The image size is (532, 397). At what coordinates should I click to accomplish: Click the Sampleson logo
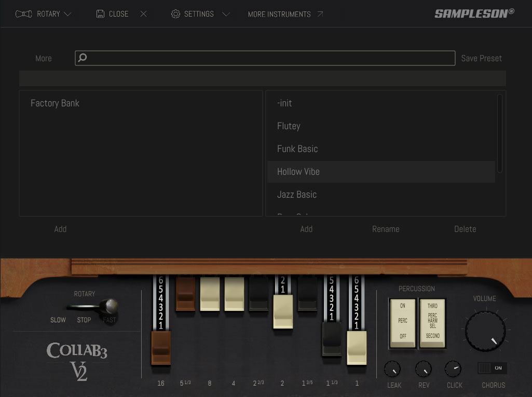pyautogui.click(x=474, y=13)
